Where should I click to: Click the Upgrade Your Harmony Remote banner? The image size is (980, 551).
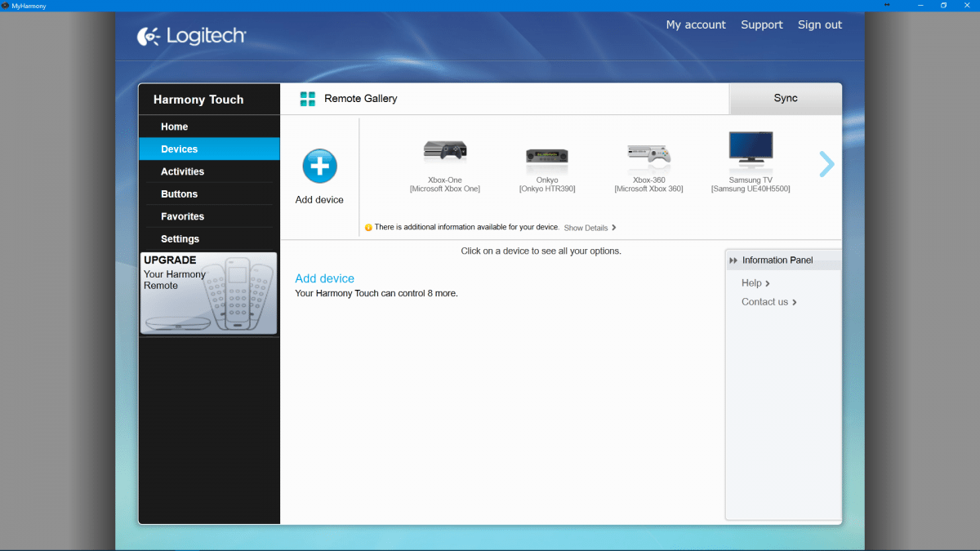(209, 293)
